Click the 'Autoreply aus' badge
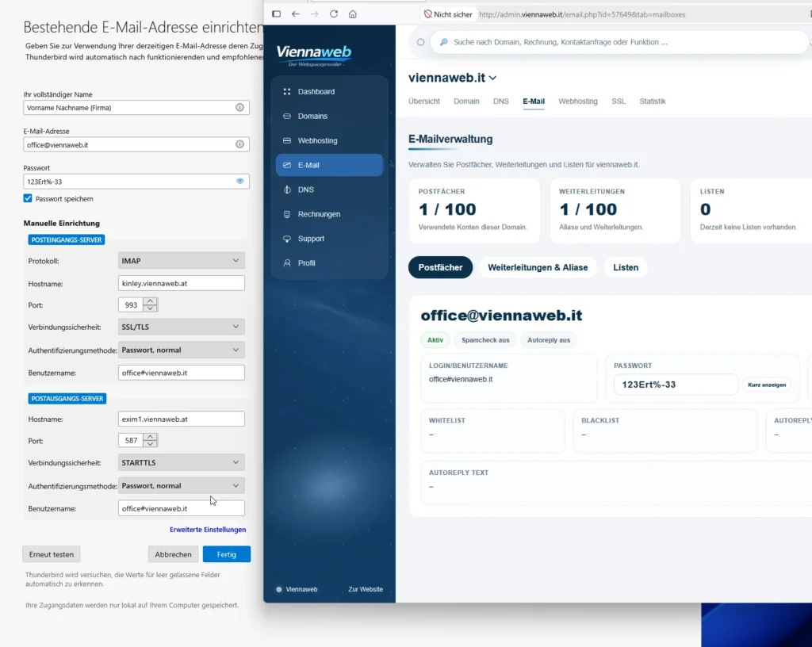 (549, 340)
